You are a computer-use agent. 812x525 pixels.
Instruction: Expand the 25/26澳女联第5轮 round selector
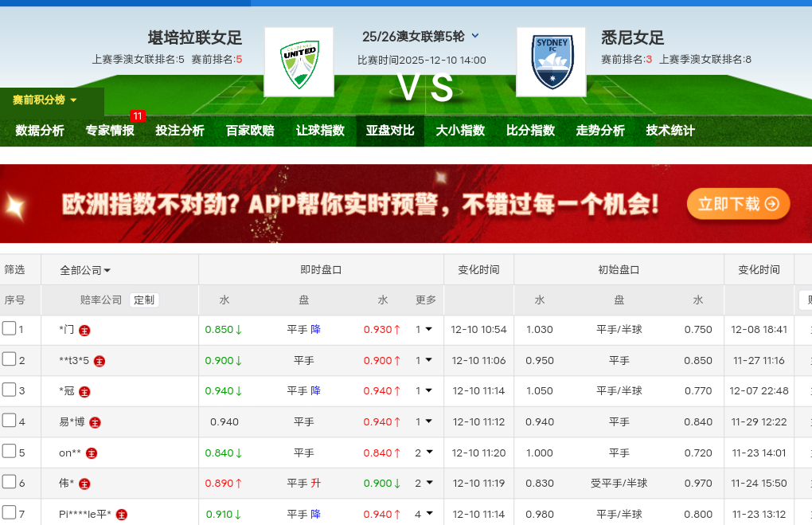point(475,36)
